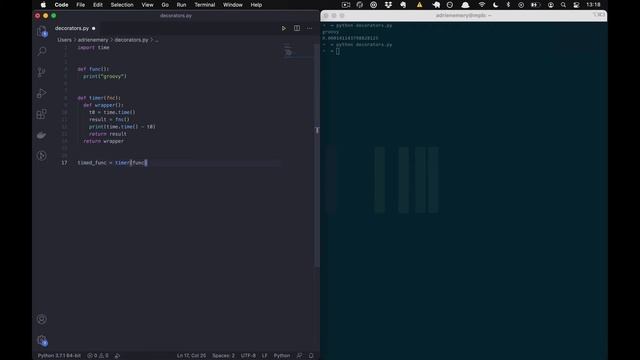Click the yellow warning triangle menu bar icon
640x360 pixels.
tap(419, 5)
